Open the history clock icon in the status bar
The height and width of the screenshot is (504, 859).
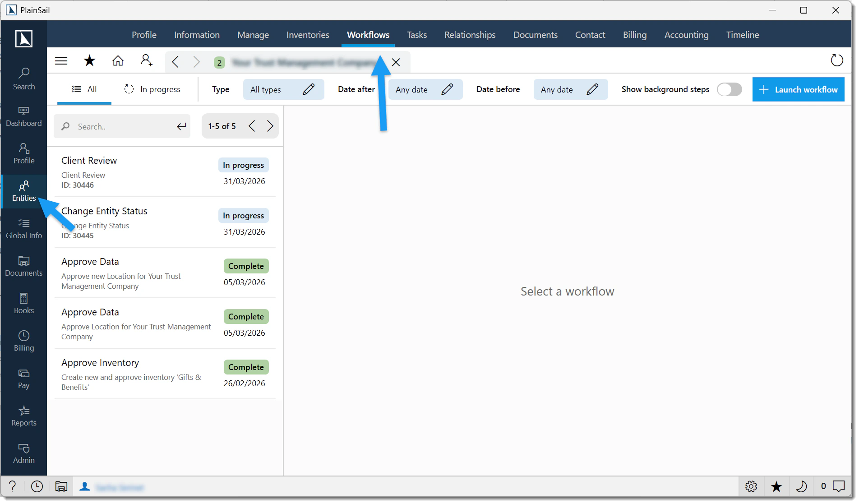coord(37,486)
